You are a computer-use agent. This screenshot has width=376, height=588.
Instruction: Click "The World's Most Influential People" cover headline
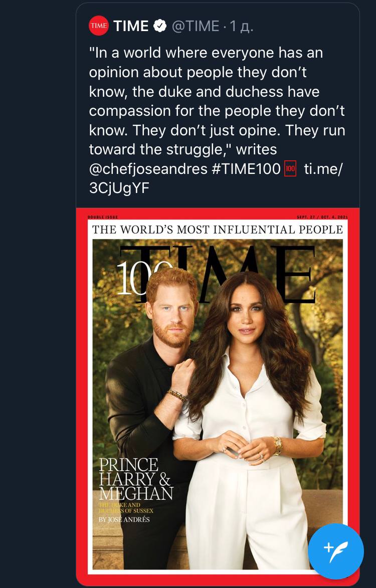218,230
